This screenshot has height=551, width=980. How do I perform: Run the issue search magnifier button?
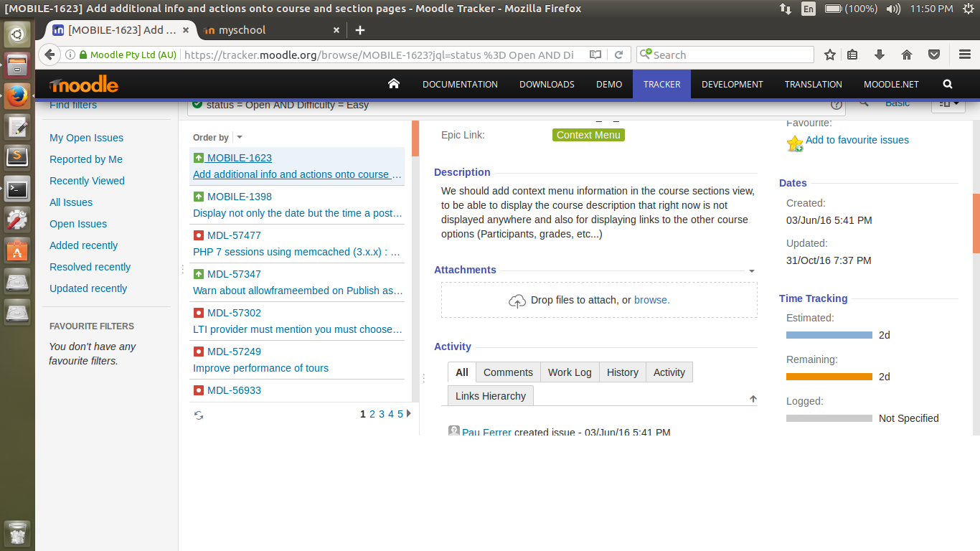tap(864, 103)
